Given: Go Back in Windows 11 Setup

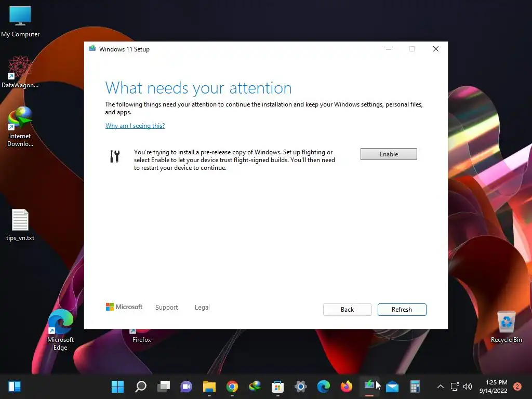Looking at the screenshot, I should point(347,310).
